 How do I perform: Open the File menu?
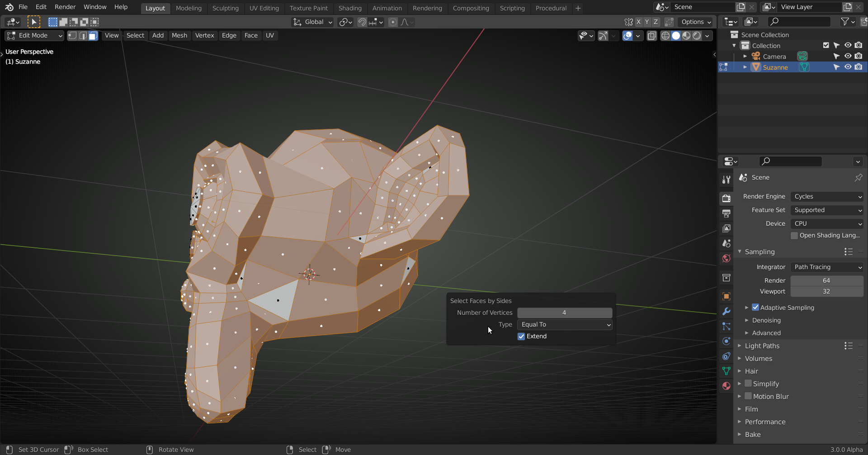tap(23, 7)
